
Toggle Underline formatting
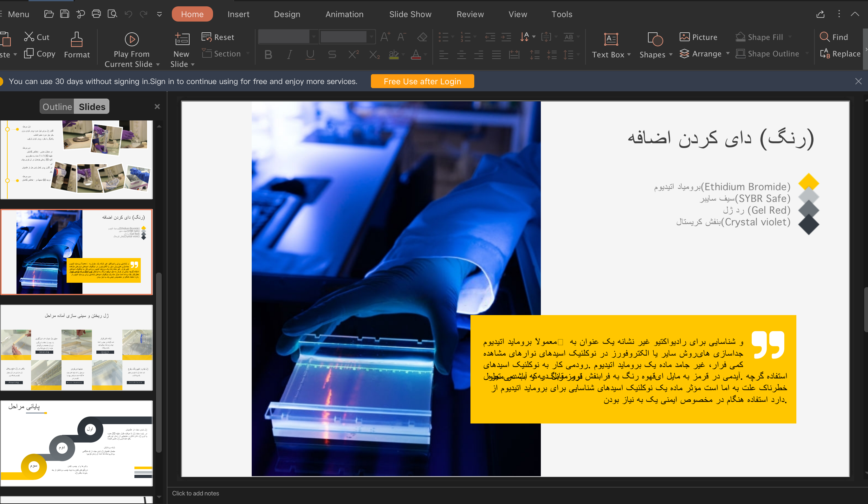click(x=310, y=55)
